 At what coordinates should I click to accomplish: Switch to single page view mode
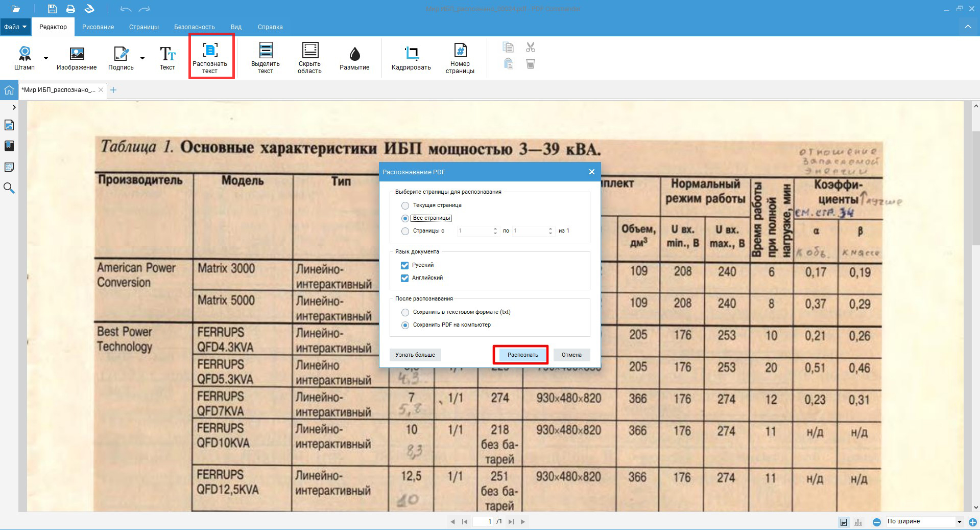844,522
